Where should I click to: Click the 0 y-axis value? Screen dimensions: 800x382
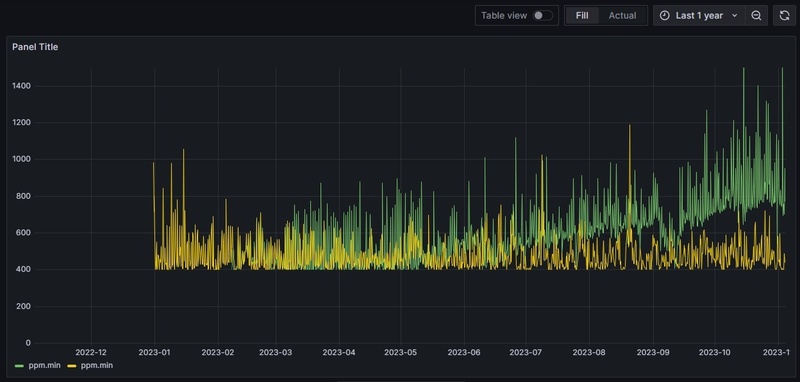pyautogui.click(x=28, y=343)
